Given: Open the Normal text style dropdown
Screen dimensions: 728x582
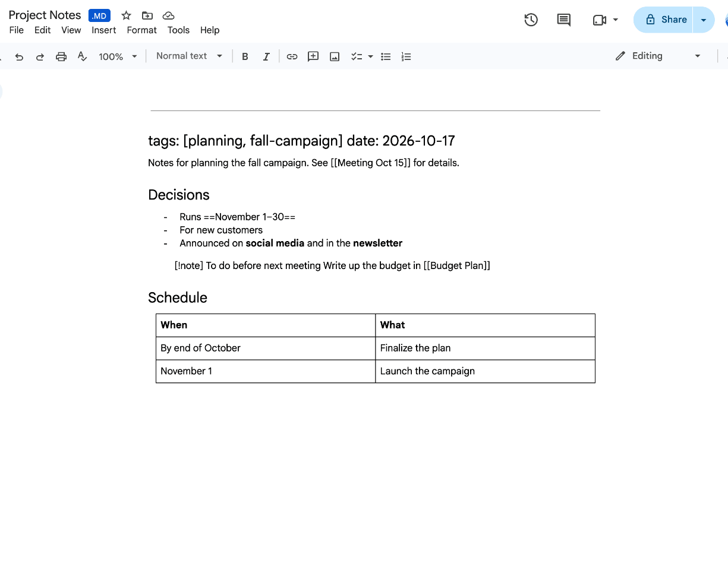Looking at the screenshot, I should point(189,56).
